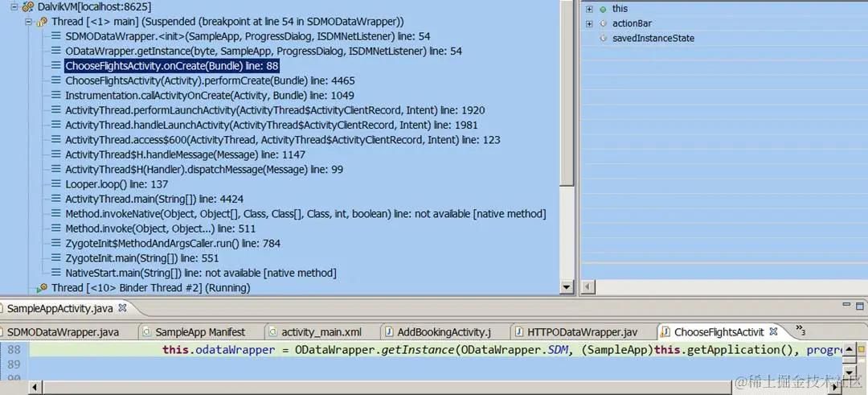This screenshot has height=395, width=868.
Task: Open the activity_main.xml tab
Action: pyautogui.click(x=321, y=332)
